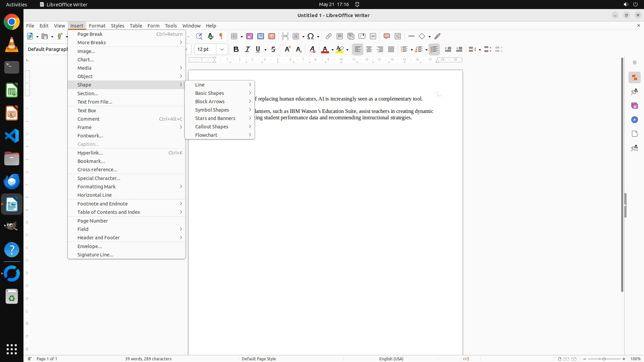Click the Insert Hyperlink chain icon
Viewport: 644px width, 362px height.
329,36
